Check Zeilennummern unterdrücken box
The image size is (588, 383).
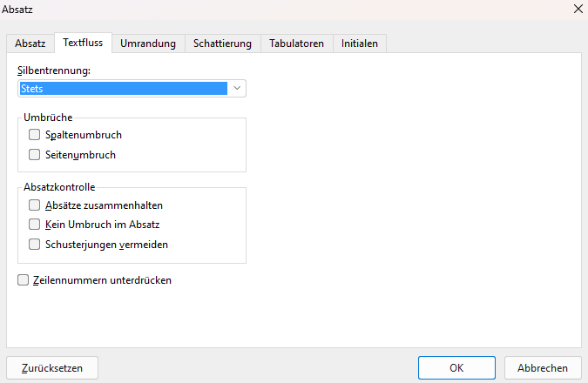pyautogui.click(x=24, y=280)
